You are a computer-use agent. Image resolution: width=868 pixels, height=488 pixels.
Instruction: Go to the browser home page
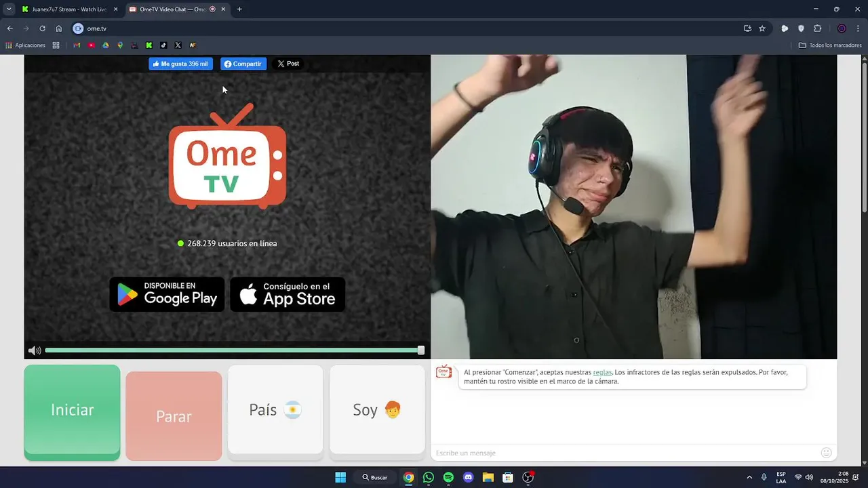58,28
